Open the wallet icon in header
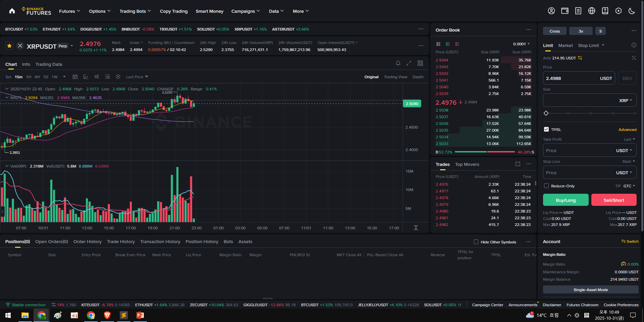The image size is (644, 322). click(x=565, y=11)
